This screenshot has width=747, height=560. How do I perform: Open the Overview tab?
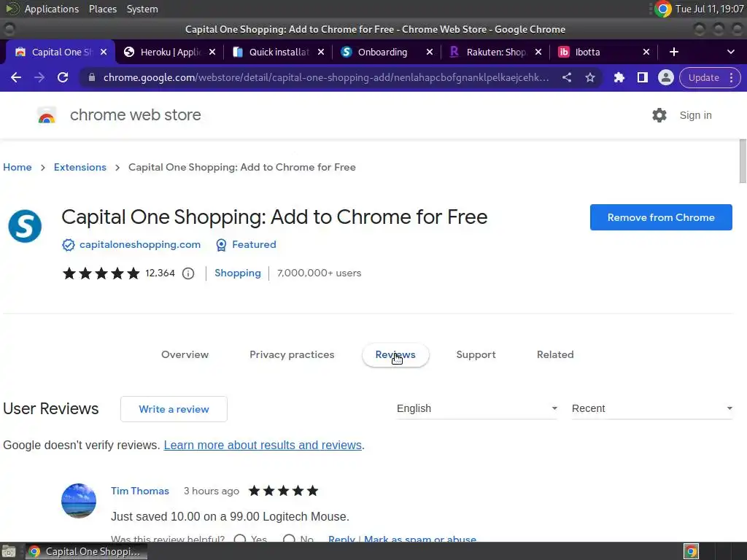(x=185, y=355)
